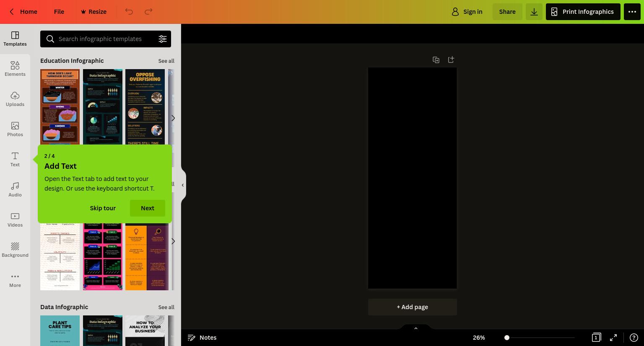See all Education Infographic templates
Screen dimensions: 644x346
(166, 61)
